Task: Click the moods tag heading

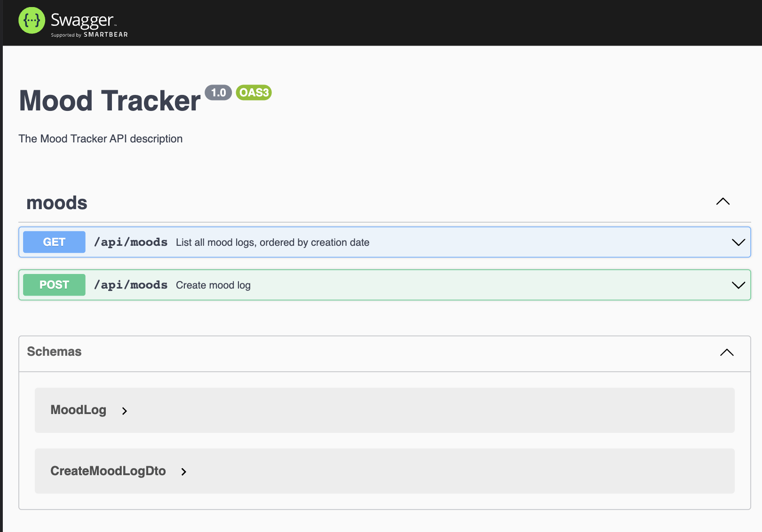Action: 57,203
